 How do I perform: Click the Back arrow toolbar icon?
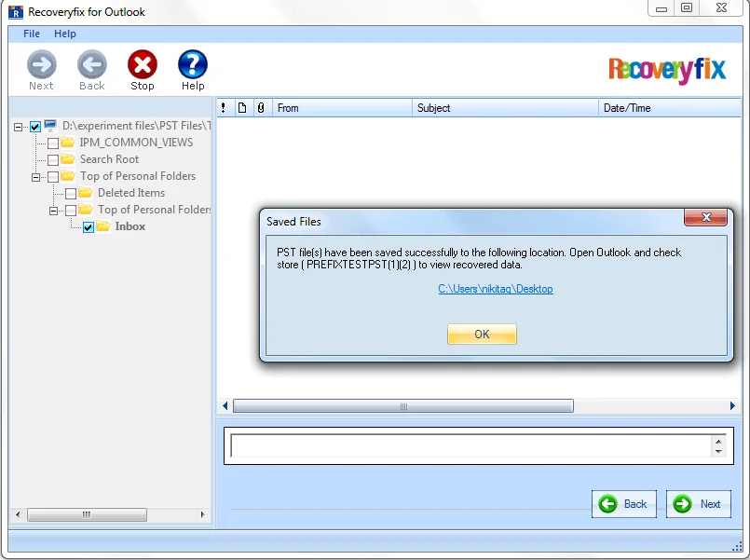pyautogui.click(x=92, y=64)
